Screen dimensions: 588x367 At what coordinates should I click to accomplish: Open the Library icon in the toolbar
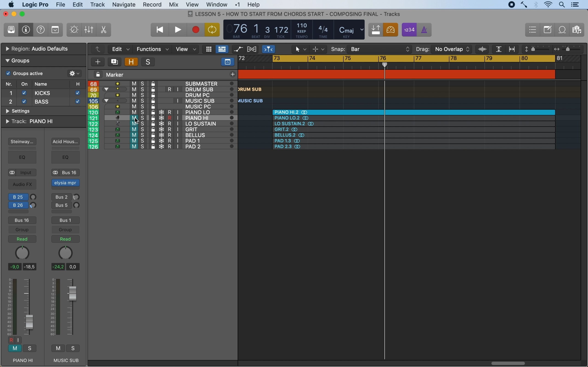[x=11, y=30]
